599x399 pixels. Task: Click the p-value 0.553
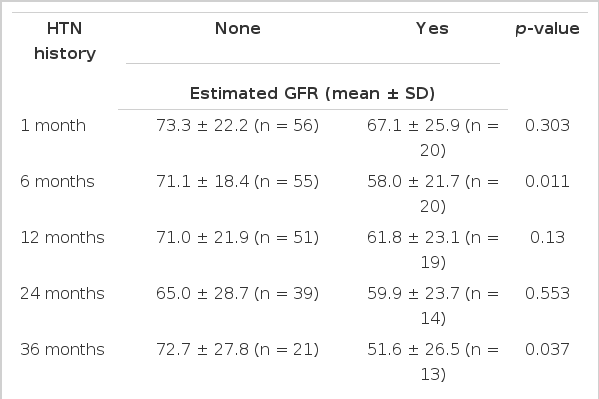coord(547,294)
